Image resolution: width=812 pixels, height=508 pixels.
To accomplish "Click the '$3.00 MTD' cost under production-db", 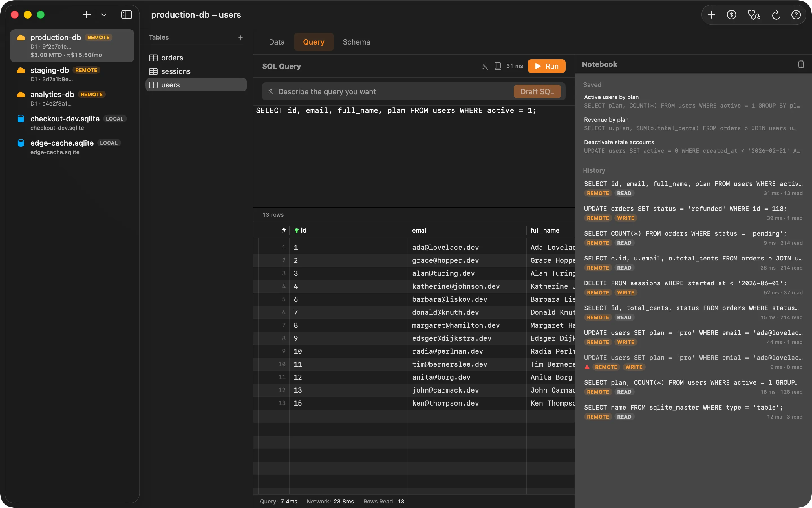I will pyautogui.click(x=46, y=55).
